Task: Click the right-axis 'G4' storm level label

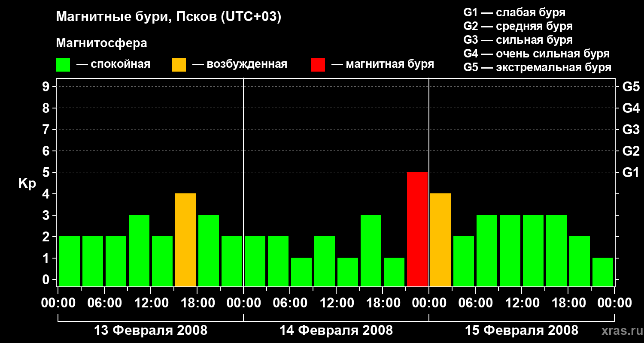Action: point(631,108)
